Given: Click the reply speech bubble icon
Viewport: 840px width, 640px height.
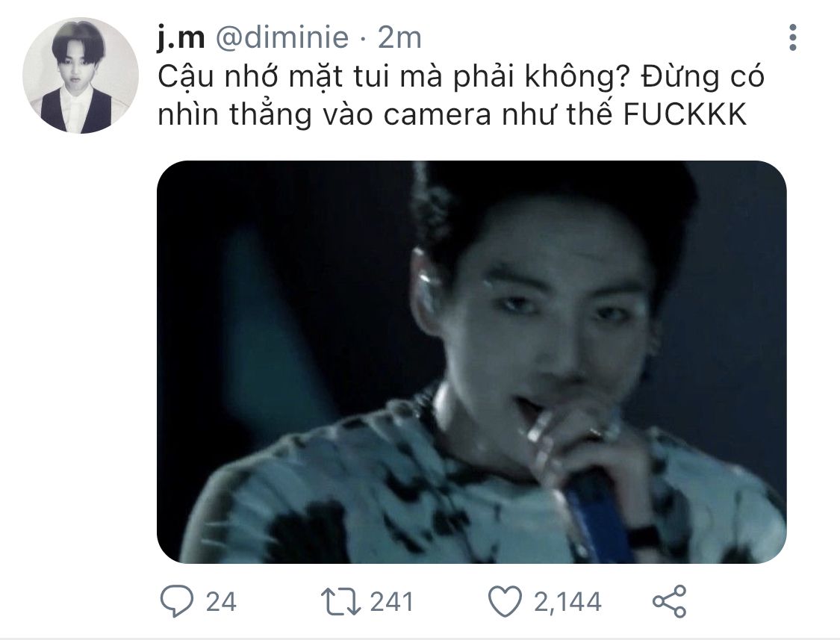Looking at the screenshot, I should [177, 601].
